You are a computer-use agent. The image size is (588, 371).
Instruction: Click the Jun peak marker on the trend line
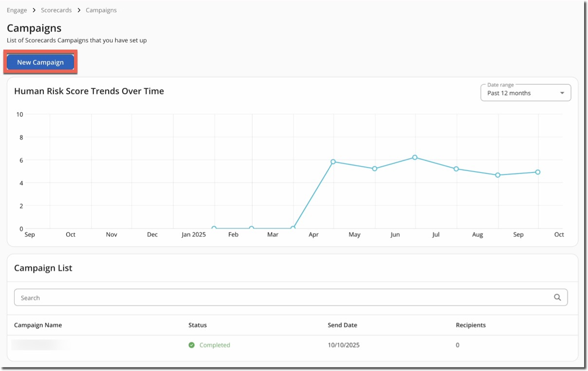pyautogui.click(x=415, y=157)
